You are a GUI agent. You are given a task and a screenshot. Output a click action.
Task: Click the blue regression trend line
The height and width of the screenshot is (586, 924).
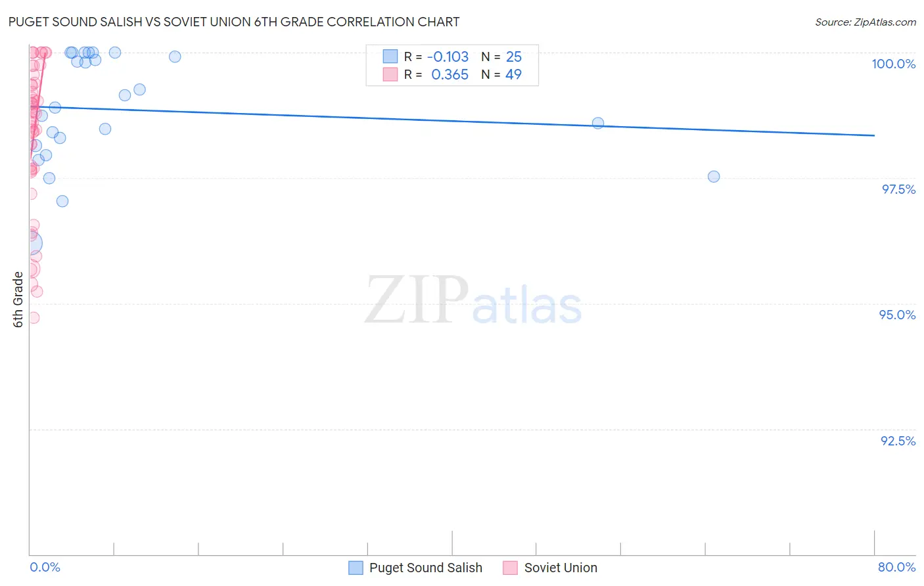(452, 121)
